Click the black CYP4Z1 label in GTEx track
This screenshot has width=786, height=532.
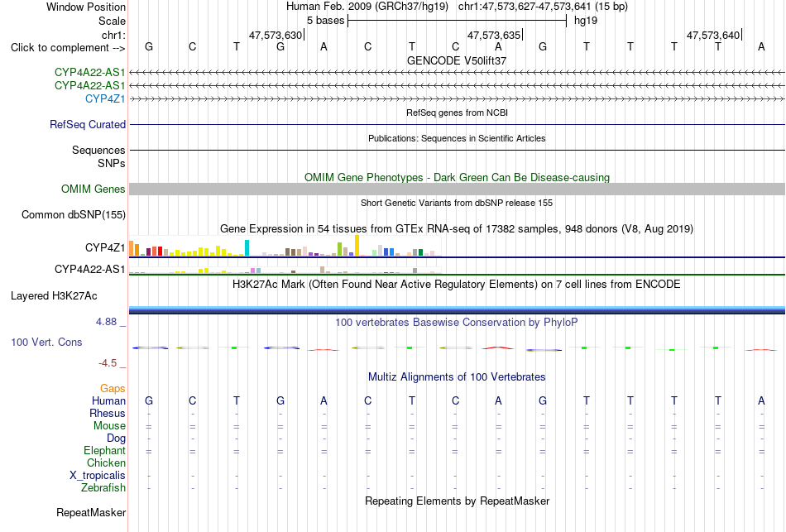pyautogui.click(x=105, y=247)
